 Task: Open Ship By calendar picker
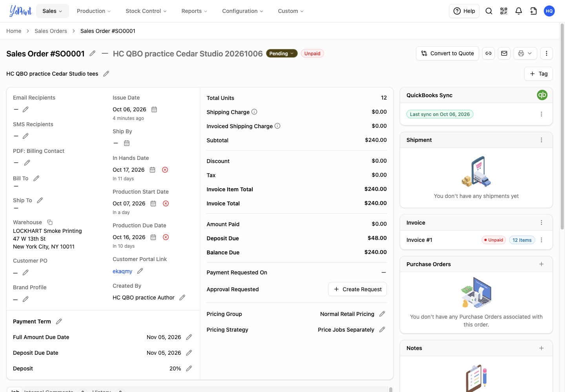(127, 143)
